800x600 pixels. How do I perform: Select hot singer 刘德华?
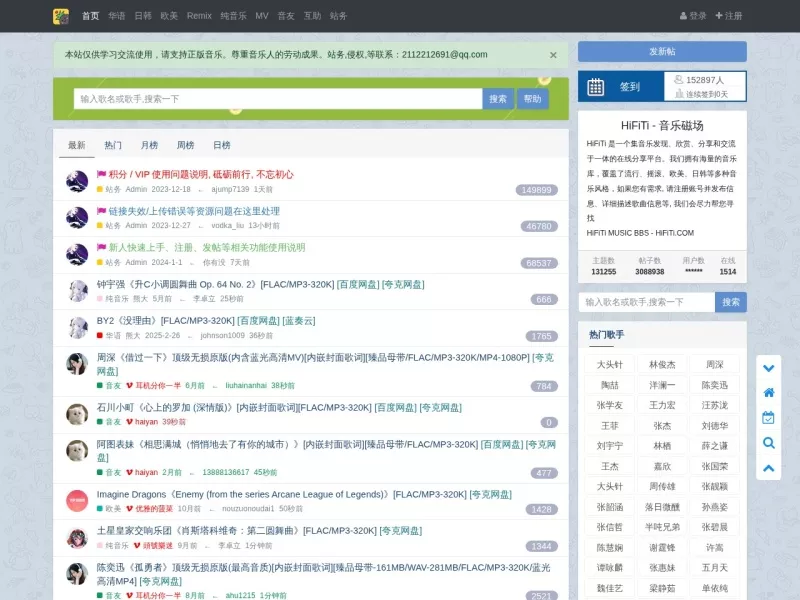(714, 426)
